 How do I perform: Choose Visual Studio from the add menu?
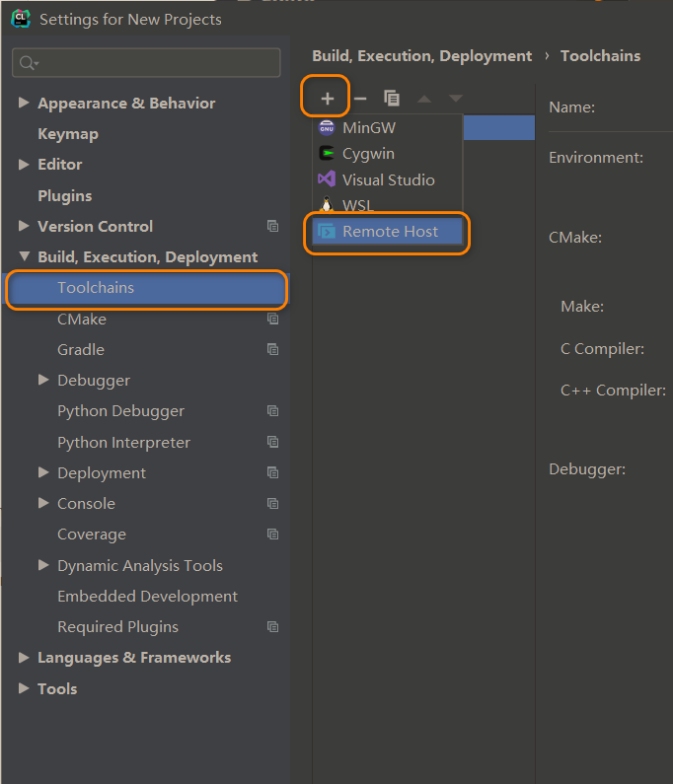388,179
